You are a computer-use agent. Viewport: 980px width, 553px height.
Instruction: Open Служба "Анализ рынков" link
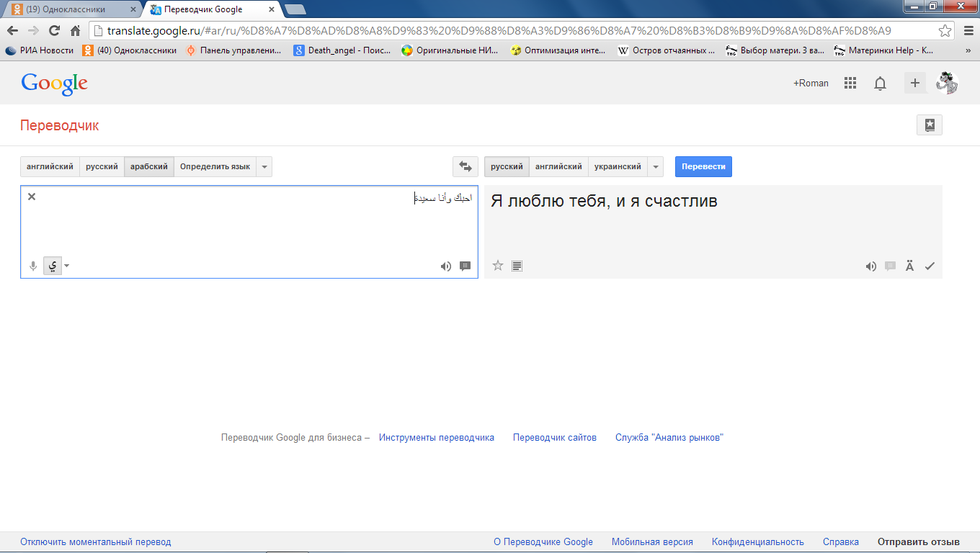(669, 438)
